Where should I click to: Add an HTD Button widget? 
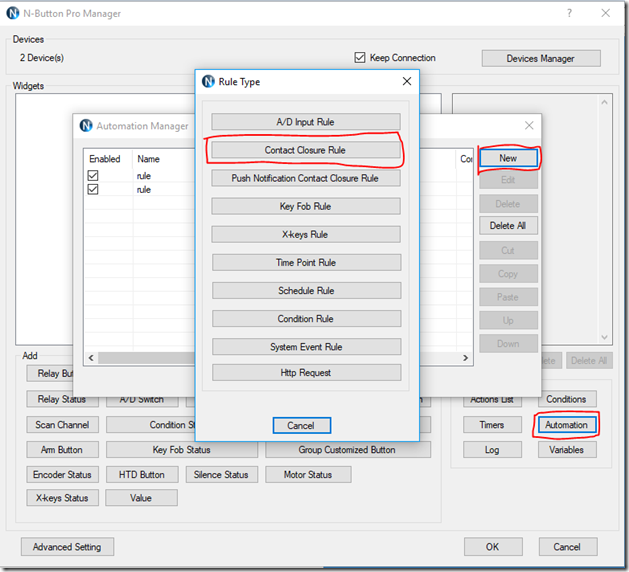(142, 475)
